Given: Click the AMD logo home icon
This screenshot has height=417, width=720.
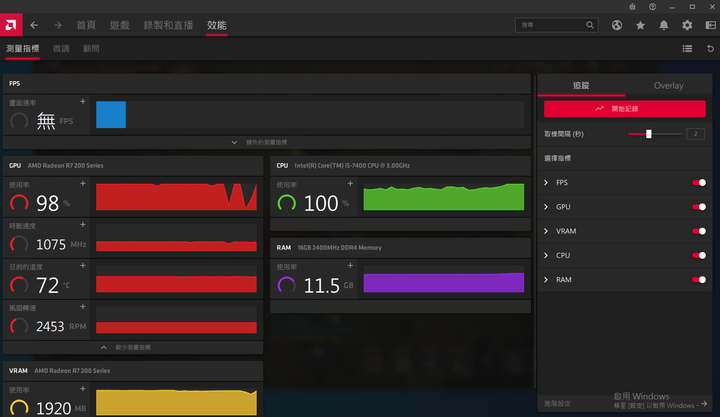Looking at the screenshot, I should [x=11, y=25].
